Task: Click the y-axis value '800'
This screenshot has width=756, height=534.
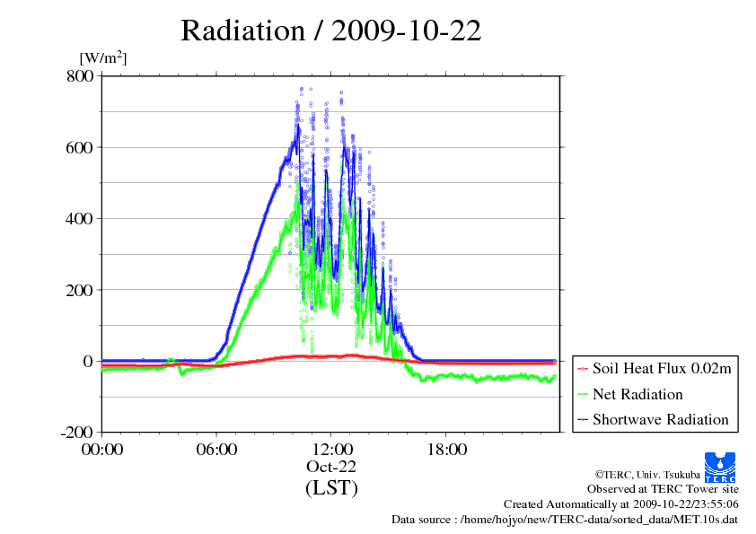Action: pyautogui.click(x=80, y=75)
